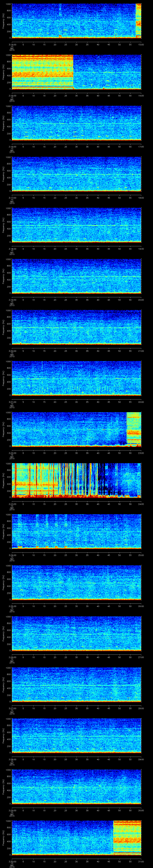Click the 3:24:00 spectrogram plot
Viewport: 153px width, 868px height.
click(76, 531)
